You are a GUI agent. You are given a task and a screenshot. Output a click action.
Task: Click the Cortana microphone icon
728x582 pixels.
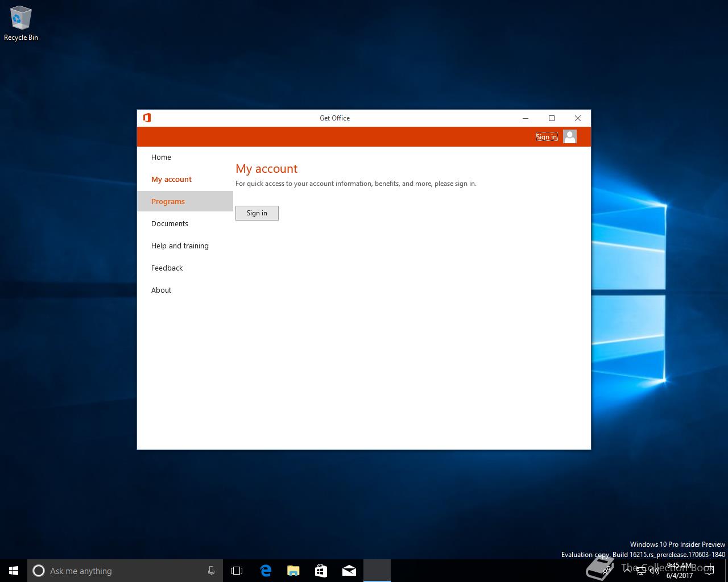(211, 571)
